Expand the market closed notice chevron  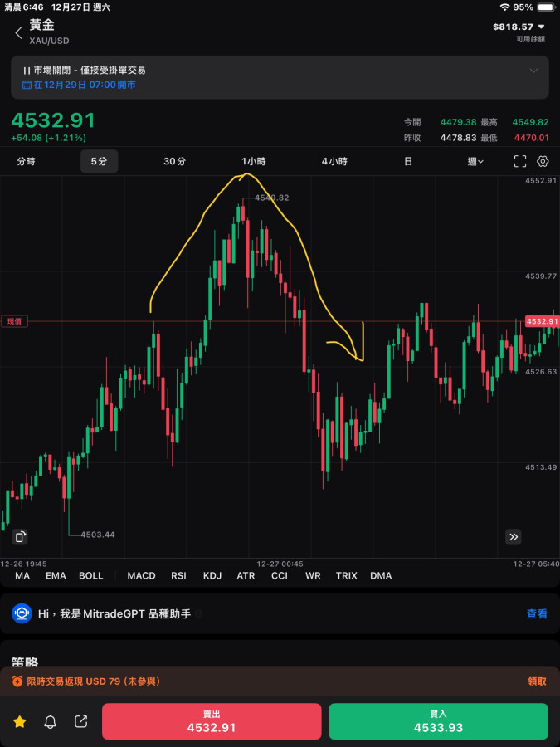[533, 71]
